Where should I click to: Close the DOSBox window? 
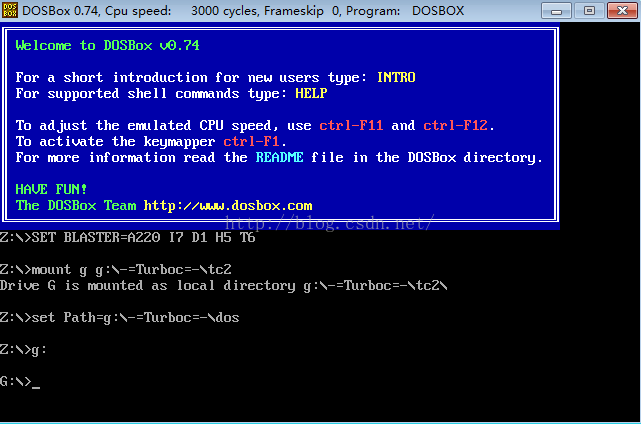tap(622, 11)
